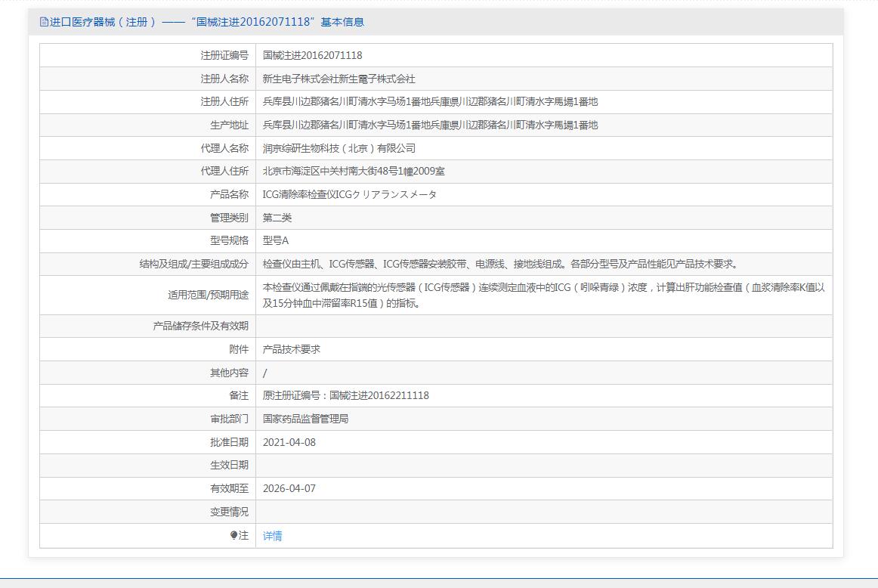Image resolution: width=878 pixels, height=588 pixels.
Task: Select expiry date 2026-04-07
Action: 289,489
